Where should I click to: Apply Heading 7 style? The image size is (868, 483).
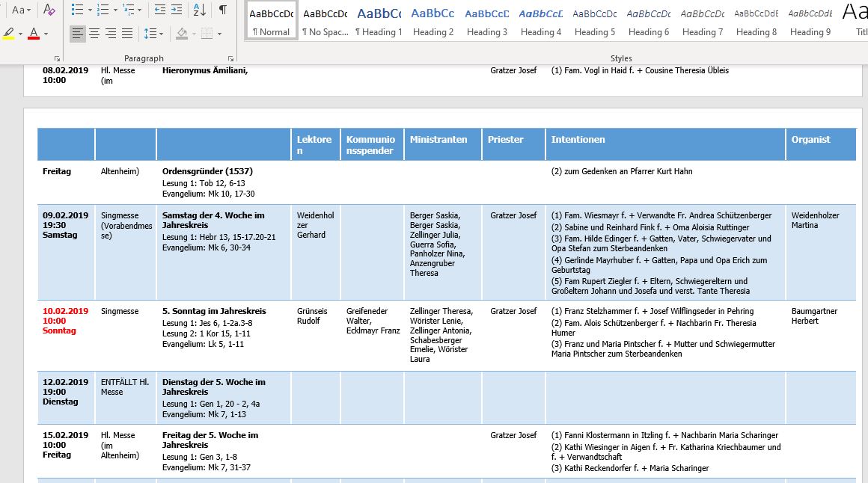pyautogui.click(x=703, y=20)
